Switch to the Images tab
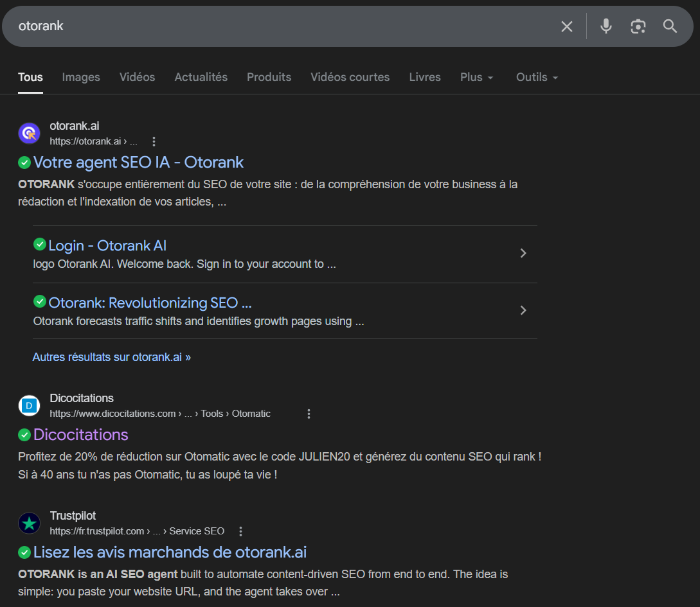Image resolution: width=700 pixels, height=607 pixels. [81, 77]
